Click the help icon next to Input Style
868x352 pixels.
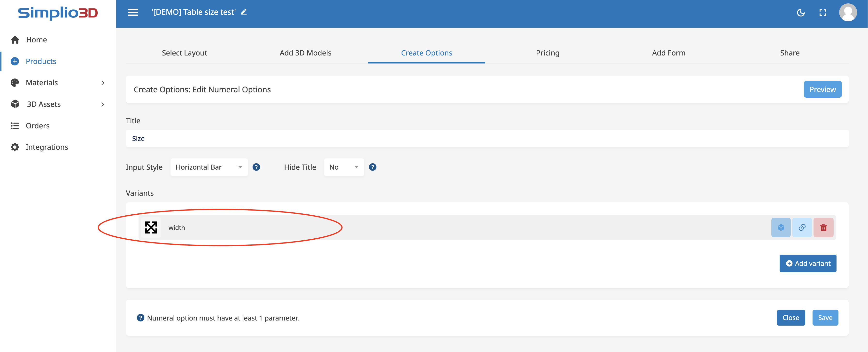[256, 167]
